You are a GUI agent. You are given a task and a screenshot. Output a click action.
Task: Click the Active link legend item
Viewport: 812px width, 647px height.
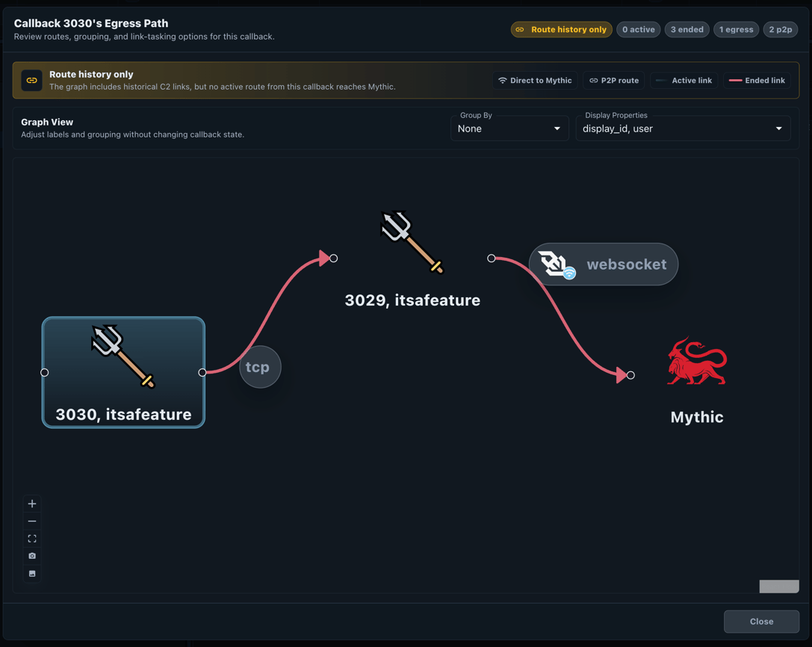click(x=684, y=80)
